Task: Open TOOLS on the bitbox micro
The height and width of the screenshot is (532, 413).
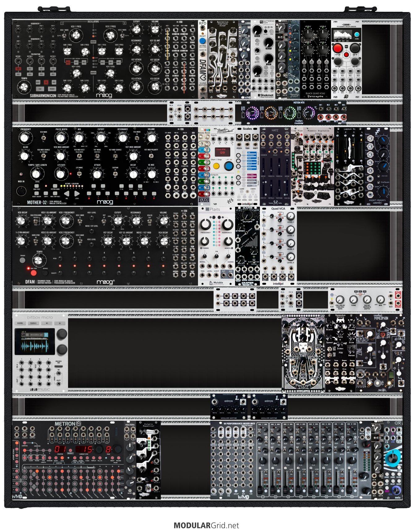Action: click(33, 323)
